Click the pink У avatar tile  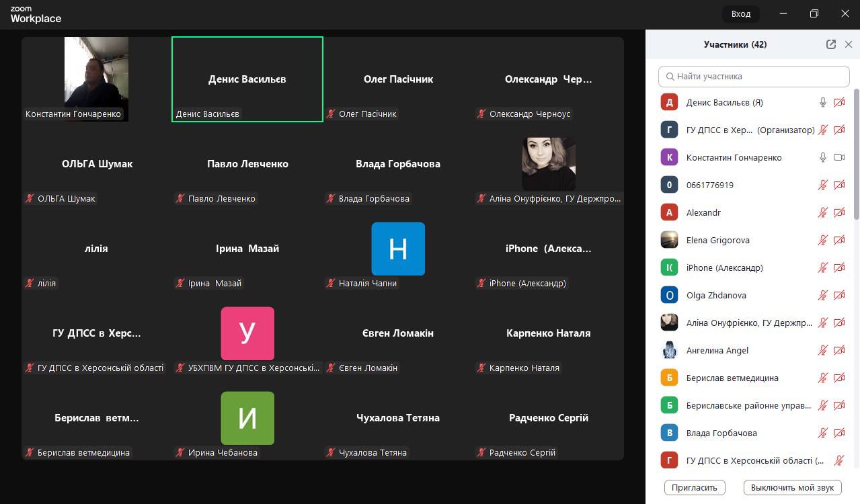tap(247, 333)
